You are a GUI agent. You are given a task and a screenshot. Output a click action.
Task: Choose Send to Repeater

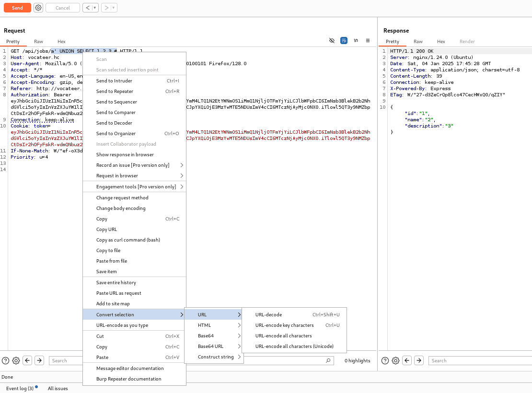click(x=134, y=91)
